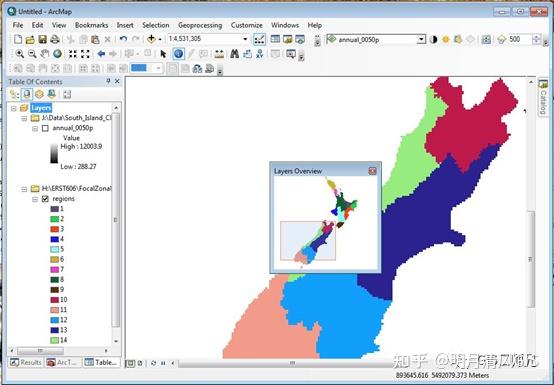The width and height of the screenshot is (554, 385).
Task: Click the Table Of Contents vertical scrollbar
Action: click(116, 220)
